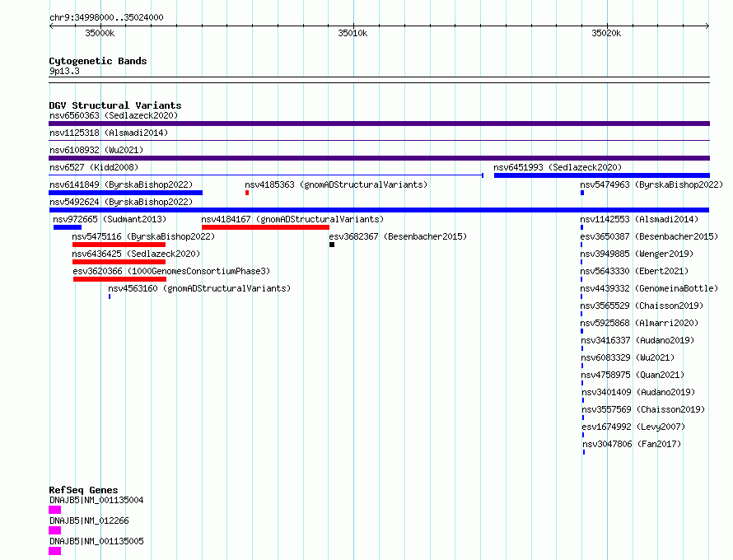733x560 pixels.
Task: Click the chr9:34998000..35024000 coordinate label
Action: pos(106,17)
